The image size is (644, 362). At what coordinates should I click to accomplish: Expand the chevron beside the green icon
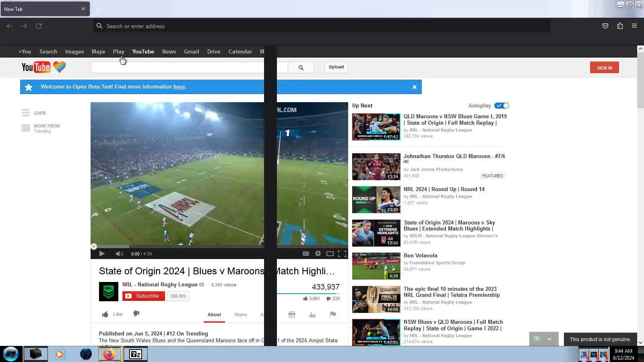click(549, 339)
